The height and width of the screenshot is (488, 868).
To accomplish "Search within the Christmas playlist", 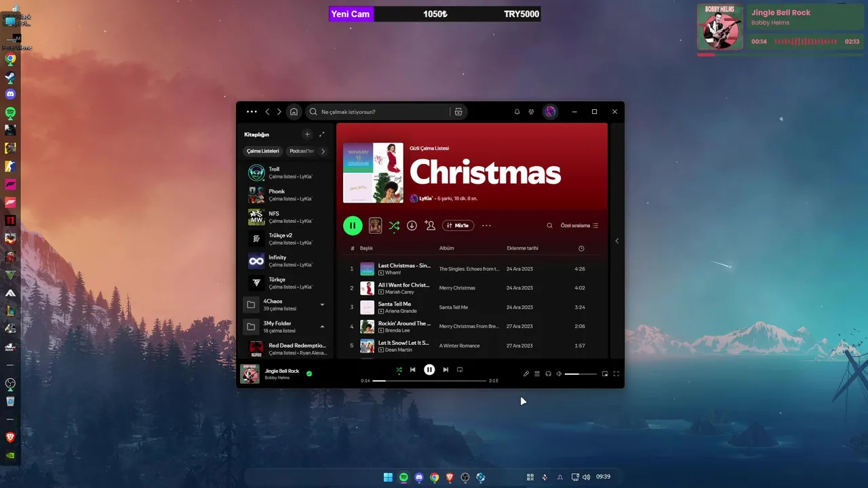I will click(550, 226).
